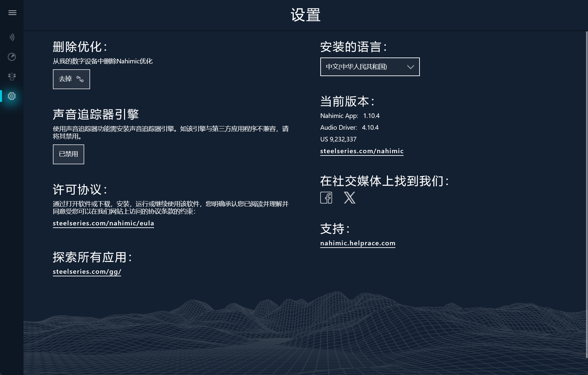Click the 设置 page title
Viewport: 588px width, 375px height.
pyautogui.click(x=306, y=15)
